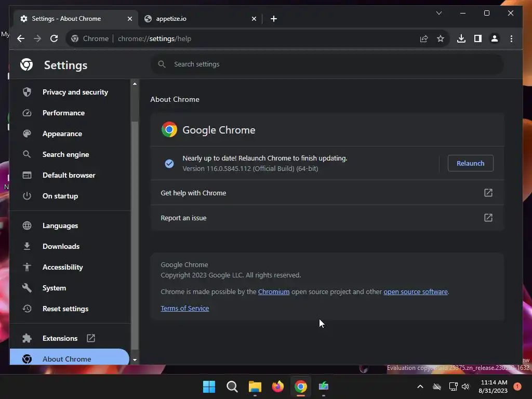Reload the current page

[54, 38]
